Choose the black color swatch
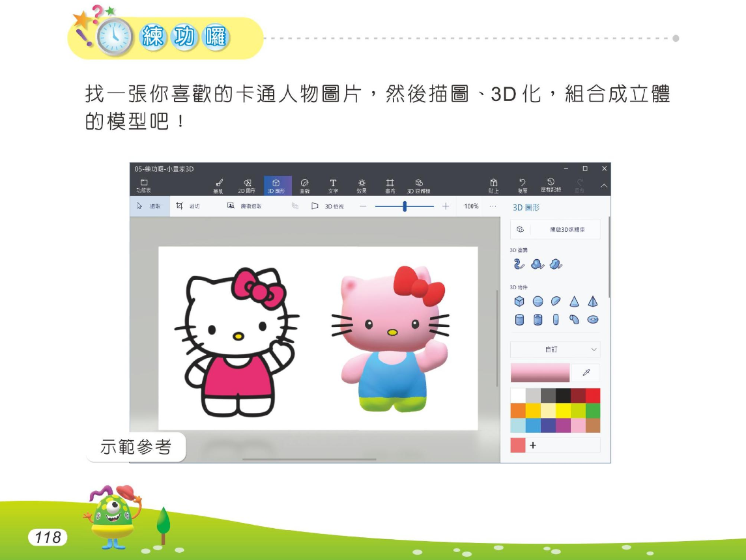Image resolution: width=746 pixels, height=560 pixels. click(563, 395)
